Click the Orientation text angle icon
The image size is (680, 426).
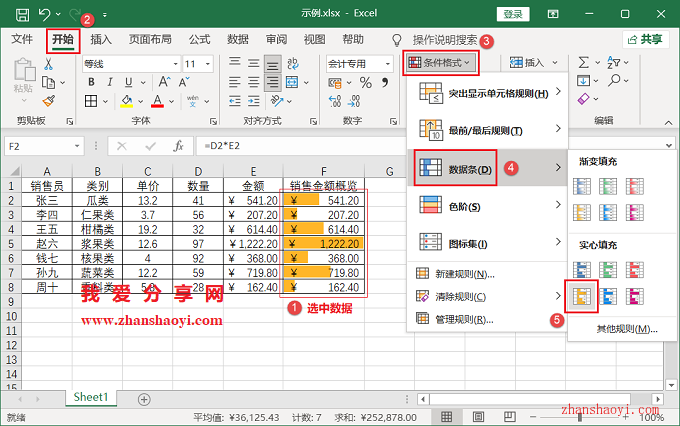(277, 101)
